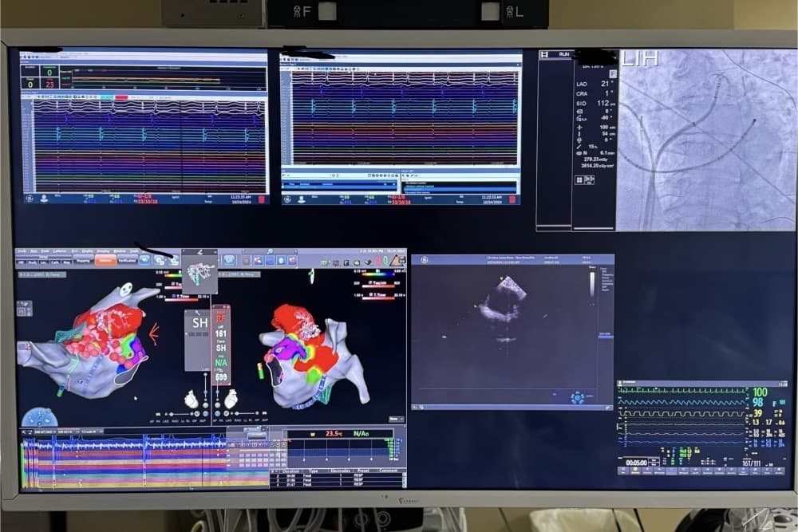Image resolution: width=798 pixels, height=532 pixels.
Task: Adjust the horizontal slider under the right map
Action: [245, 413]
